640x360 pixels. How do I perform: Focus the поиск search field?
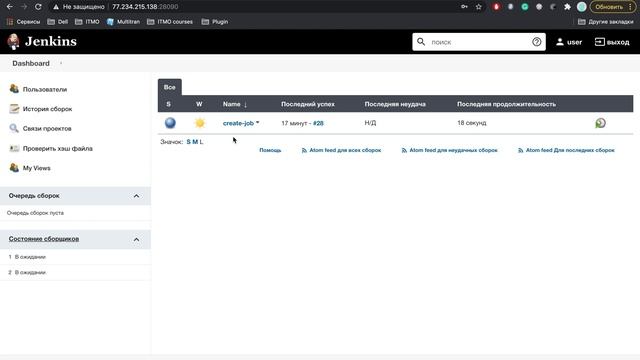click(479, 42)
